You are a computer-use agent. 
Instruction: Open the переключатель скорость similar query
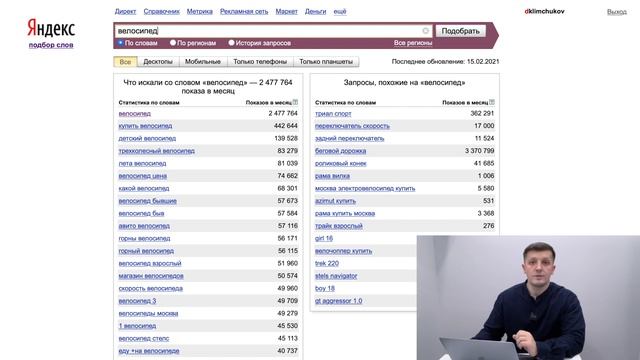coord(352,126)
